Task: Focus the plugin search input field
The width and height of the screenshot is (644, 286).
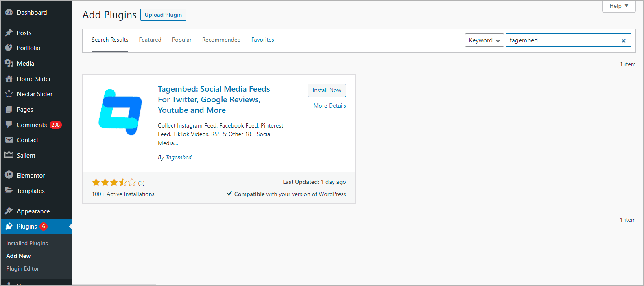Action: pyautogui.click(x=562, y=40)
